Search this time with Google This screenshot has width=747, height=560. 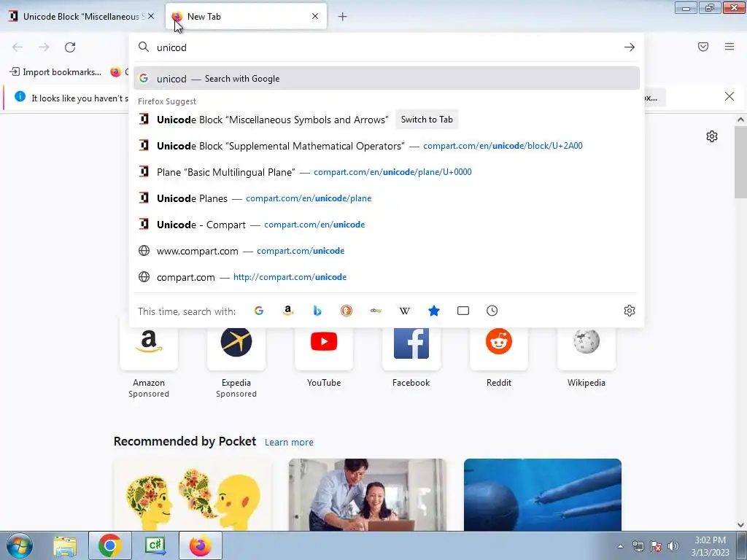pos(259,311)
